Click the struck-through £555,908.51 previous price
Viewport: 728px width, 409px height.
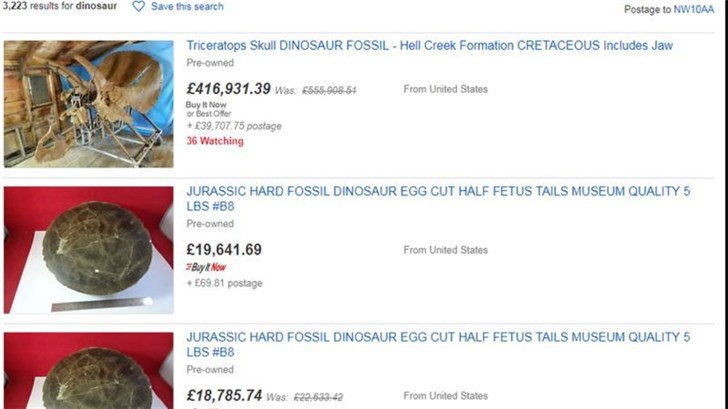click(x=329, y=91)
